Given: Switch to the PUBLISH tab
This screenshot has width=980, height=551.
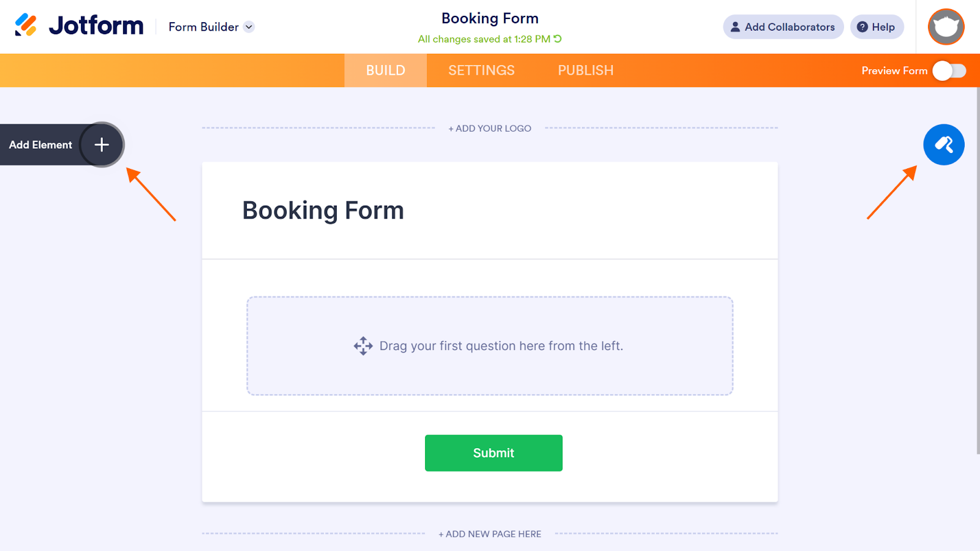Looking at the screenshot, I should (x=586, y=70).
